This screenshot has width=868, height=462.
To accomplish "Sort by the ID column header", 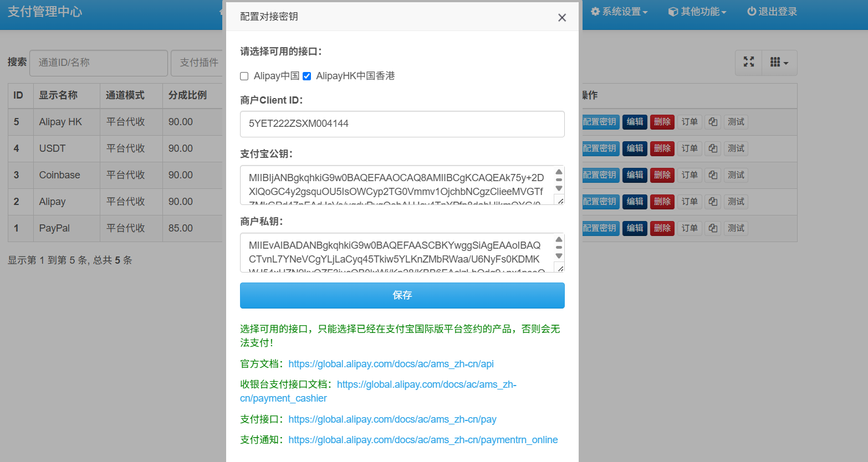I will [21, 95].
